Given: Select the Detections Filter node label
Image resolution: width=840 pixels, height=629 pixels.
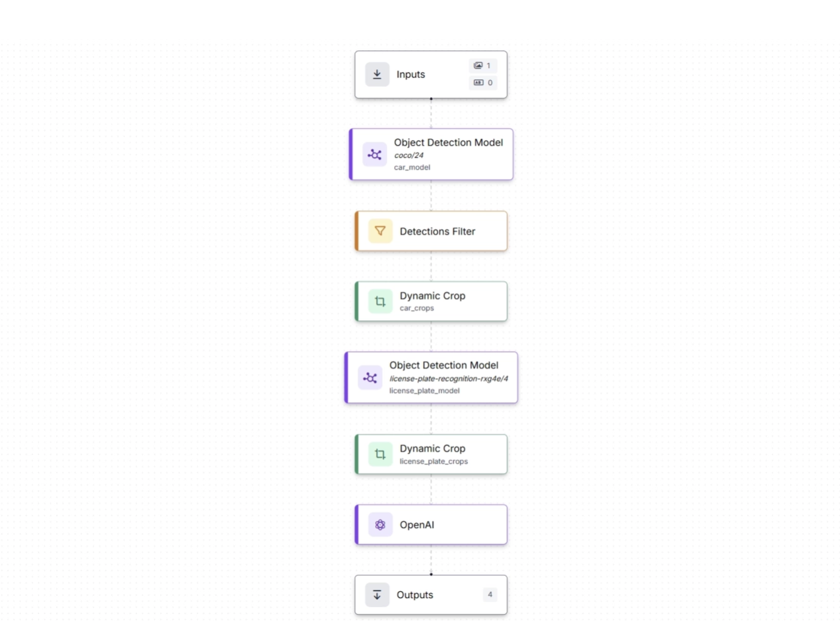Looking at the screenshot, I should [438, 231].
